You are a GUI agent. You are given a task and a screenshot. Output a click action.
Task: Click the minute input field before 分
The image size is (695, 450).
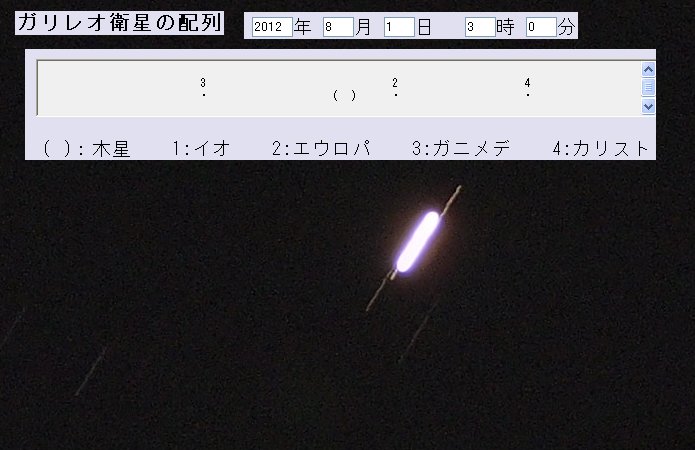click(x=541, y=27)
